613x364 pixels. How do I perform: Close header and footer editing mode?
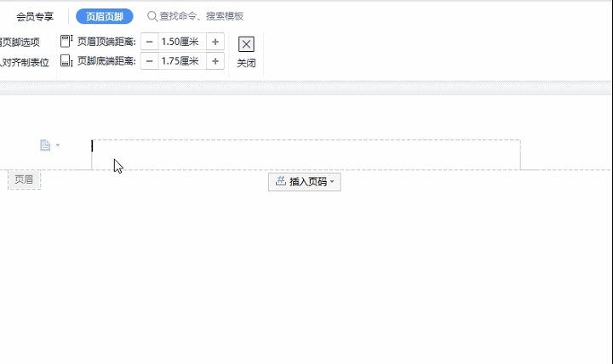pyautogui.click(x=246, y=52)
